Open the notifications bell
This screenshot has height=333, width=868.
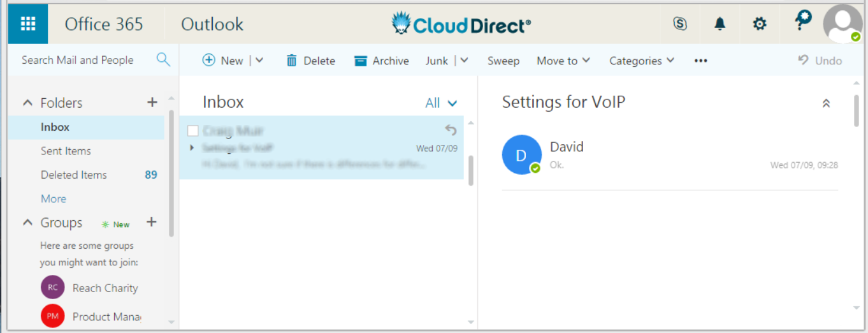tap(720, 24)
